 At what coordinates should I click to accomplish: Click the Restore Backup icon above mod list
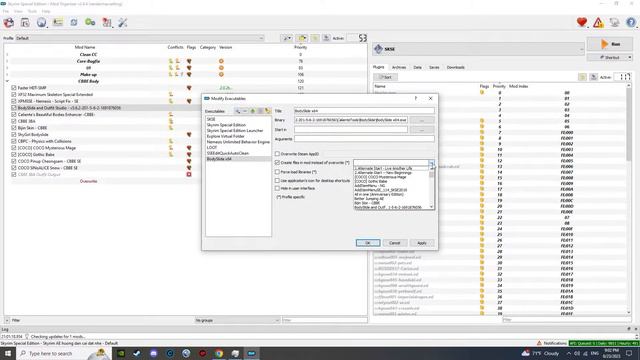[315, 38]
